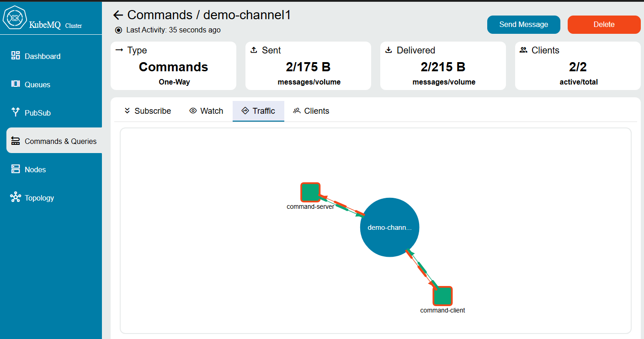Select the Nodes sidebar icon
644x339 pixels.
click(x=16, y=169)
